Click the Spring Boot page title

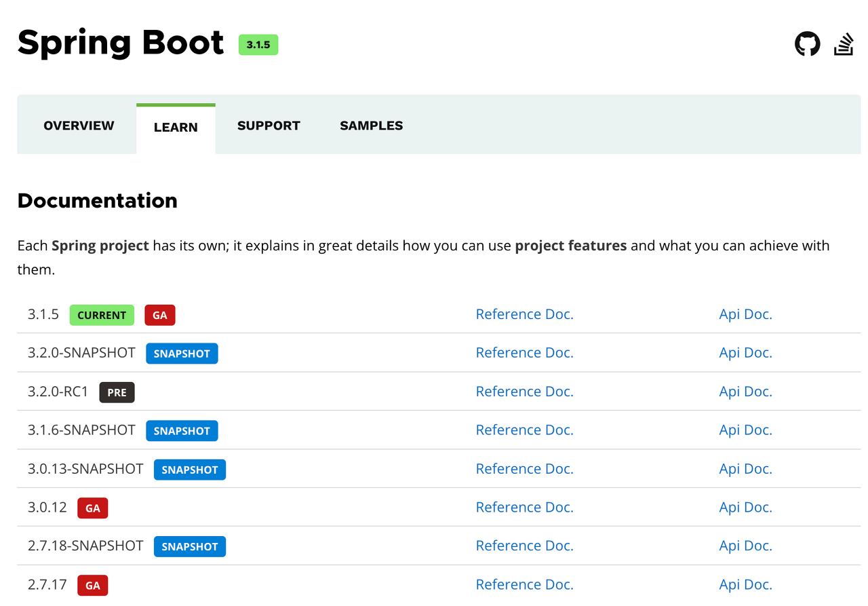[x=121, y=43]
